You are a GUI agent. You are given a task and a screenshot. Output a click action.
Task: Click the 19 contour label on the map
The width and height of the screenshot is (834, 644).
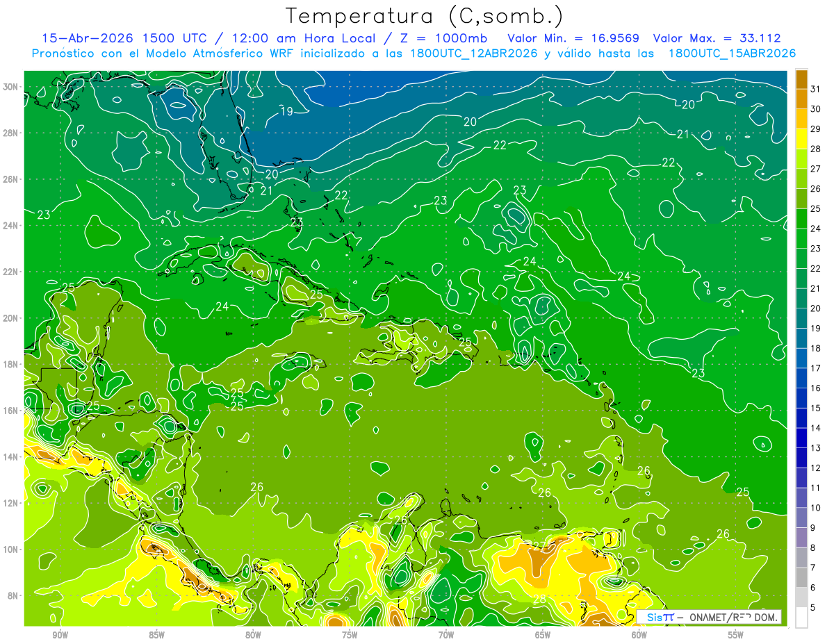[x=286, y=111]
